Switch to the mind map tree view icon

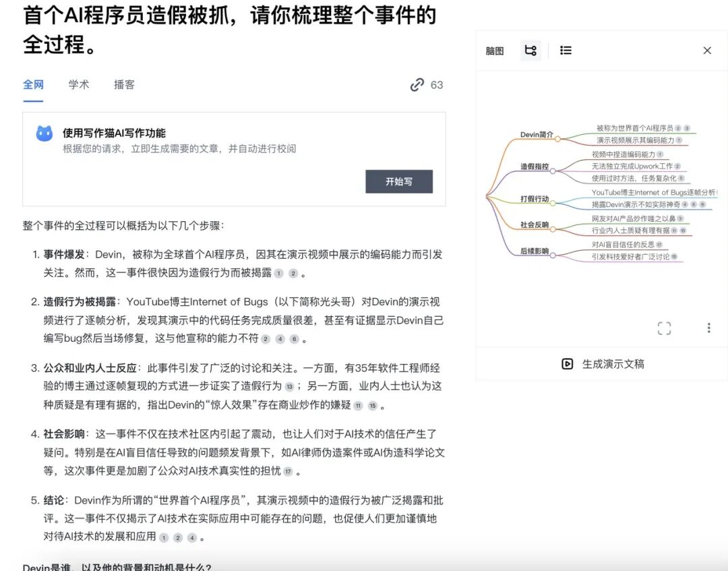tap(530, 50)
